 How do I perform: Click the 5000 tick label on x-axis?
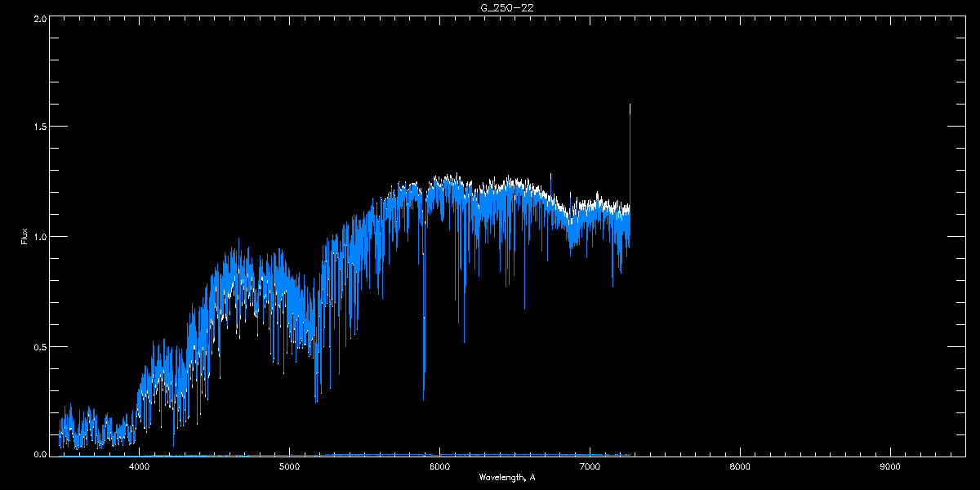point(290,467)
